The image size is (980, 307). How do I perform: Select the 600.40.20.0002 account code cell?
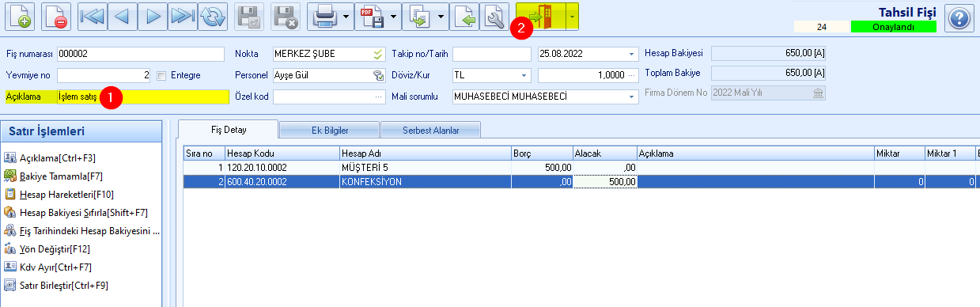tap(282, 181)
